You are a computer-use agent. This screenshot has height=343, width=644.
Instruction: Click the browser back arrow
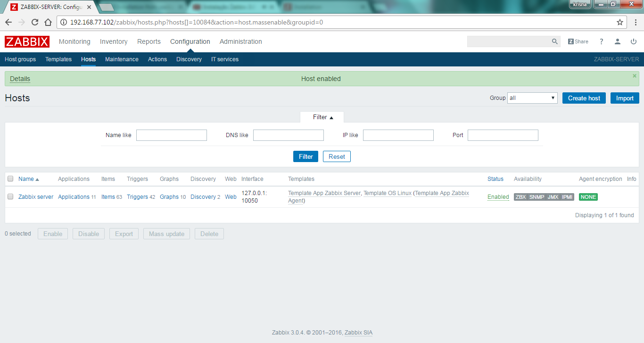point(8,22)
